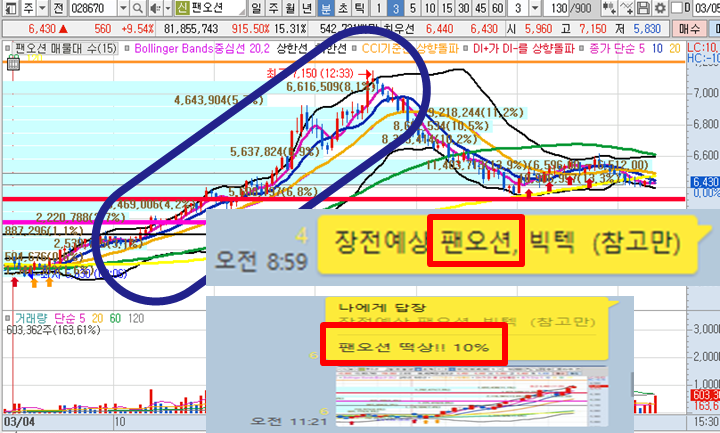Switch to the 년 yearly chart
Viewport: 720px width, 433px height.
[x=308, y=8]
